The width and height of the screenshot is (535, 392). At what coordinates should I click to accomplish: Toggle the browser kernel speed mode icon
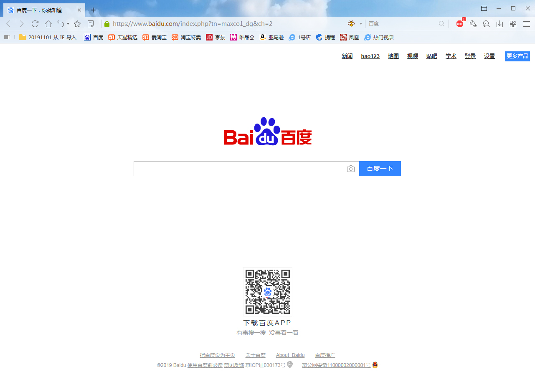point(351,24)
